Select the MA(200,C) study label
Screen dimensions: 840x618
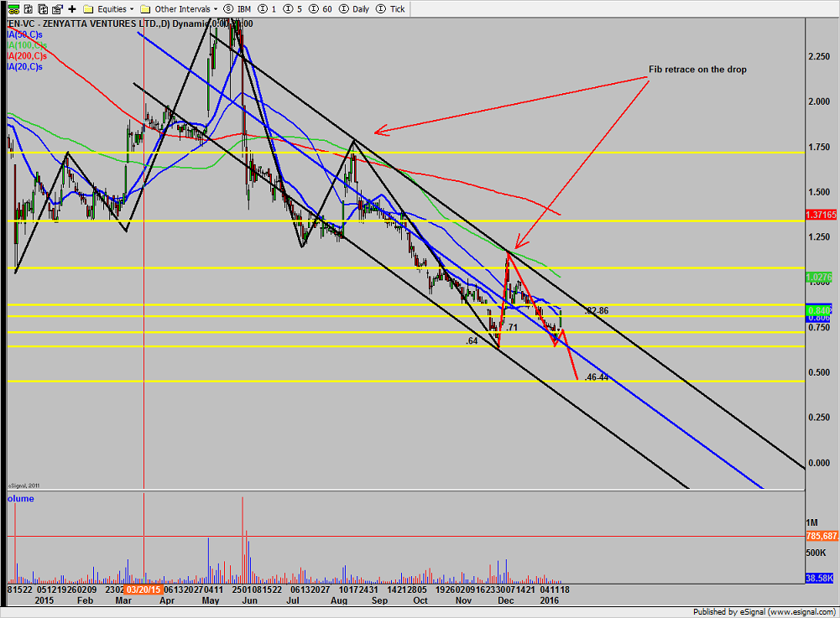[x=27, y=55]
